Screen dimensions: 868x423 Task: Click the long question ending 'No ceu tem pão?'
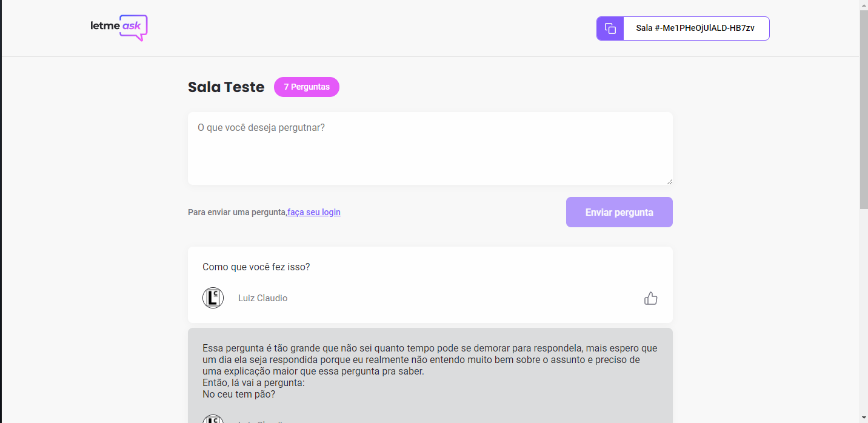point(430,371)
